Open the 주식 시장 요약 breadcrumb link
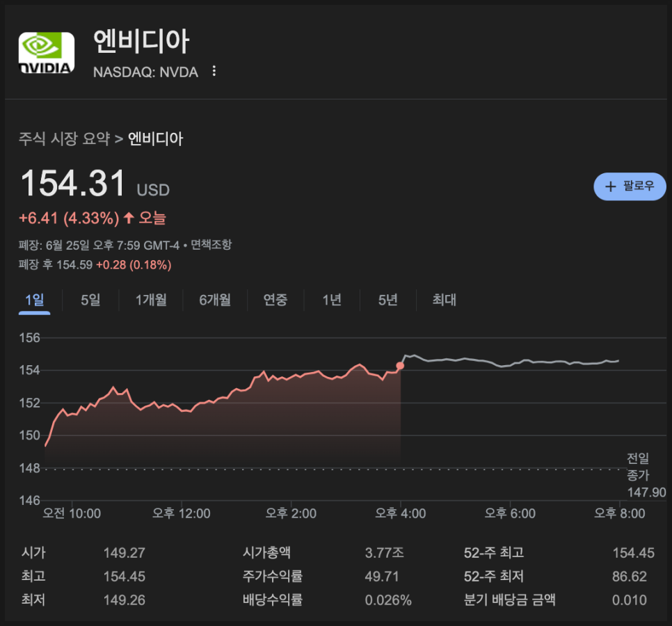Image resolution: width=672 pixels, height=626 pixels. coord(64,139)
